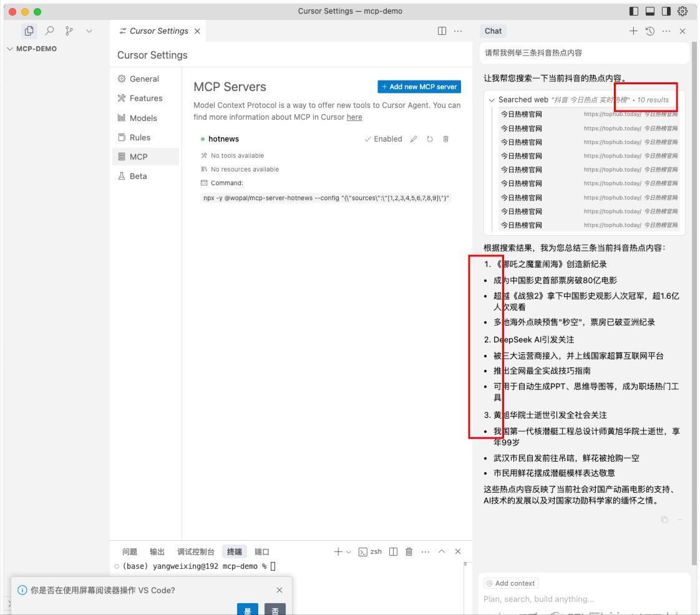This screenshot has width=700, height=615.
Task: Go to General settings section
Action: 145,79
